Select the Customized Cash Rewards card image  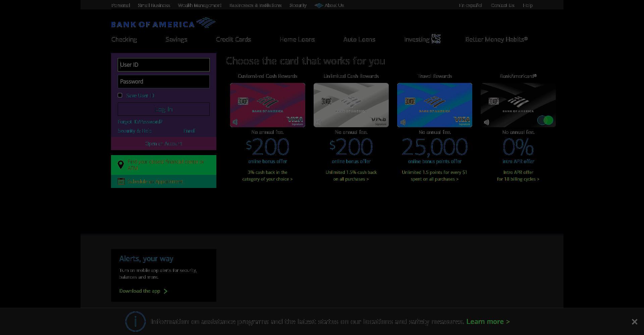(268, 105)
